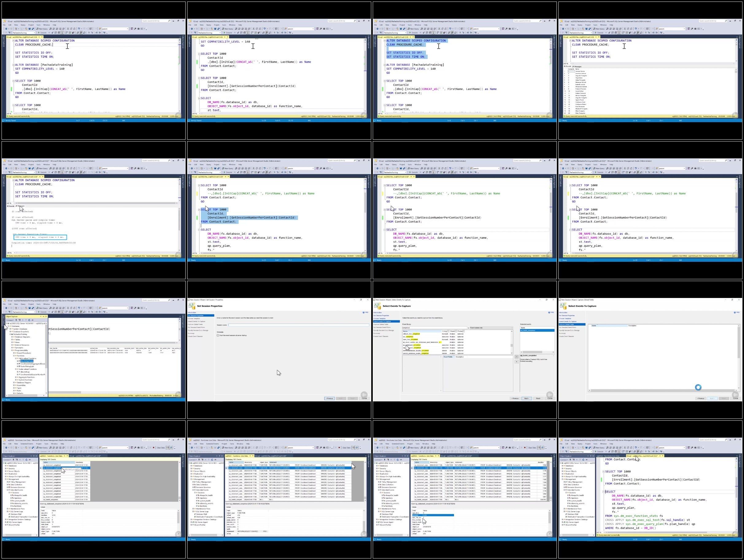Collapse the Table-valued Functions folder
744x560 pixels.
[16, 358]
